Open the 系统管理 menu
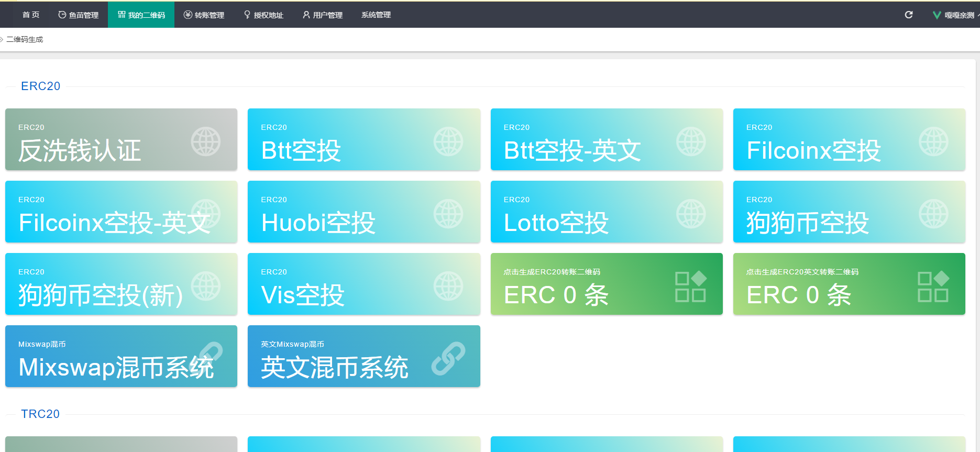Viewport: 980px width, 452px height. tap(376, 15)
